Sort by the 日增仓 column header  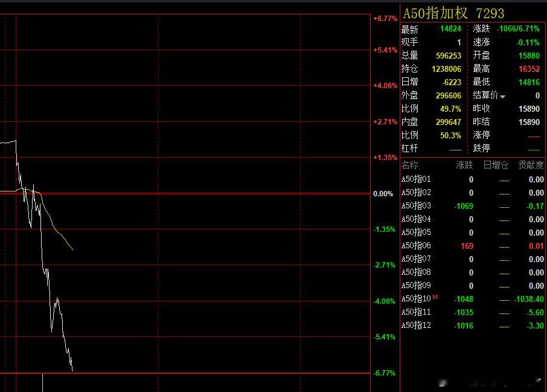(x=496, y=165)
